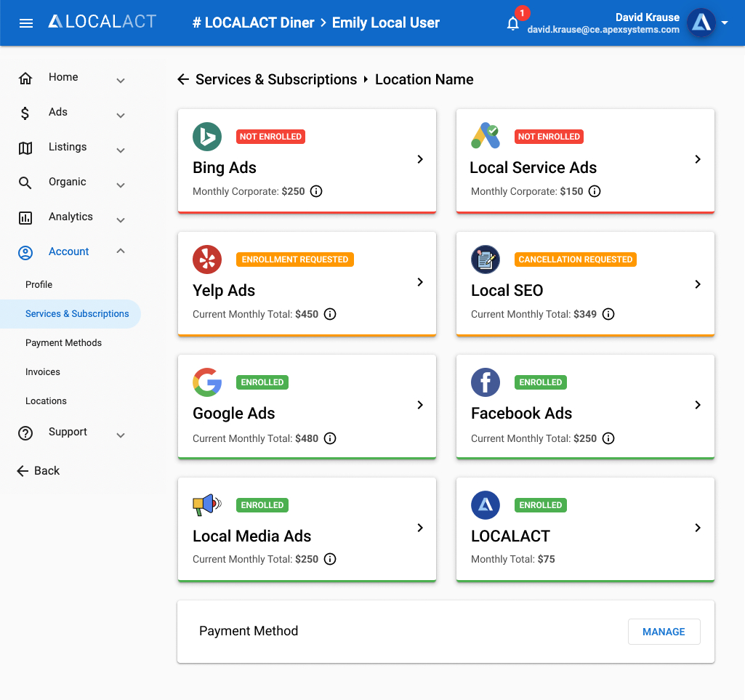Click the Yelp Ads logo icon
Viewport: 745px width, 700px height.
[x=207, y=260]
